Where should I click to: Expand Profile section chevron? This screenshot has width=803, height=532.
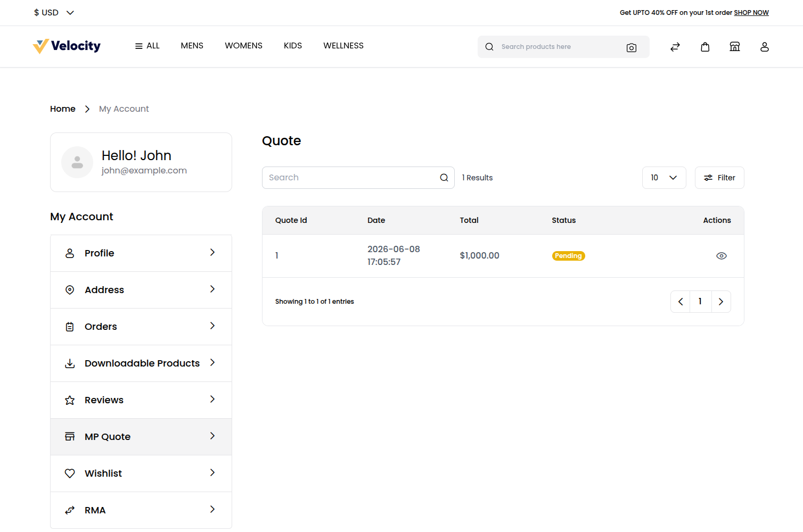(212, 252)
